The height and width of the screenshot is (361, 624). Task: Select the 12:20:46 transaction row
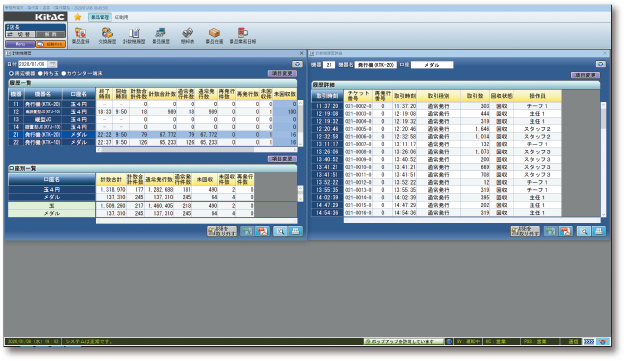coord(437,129)
